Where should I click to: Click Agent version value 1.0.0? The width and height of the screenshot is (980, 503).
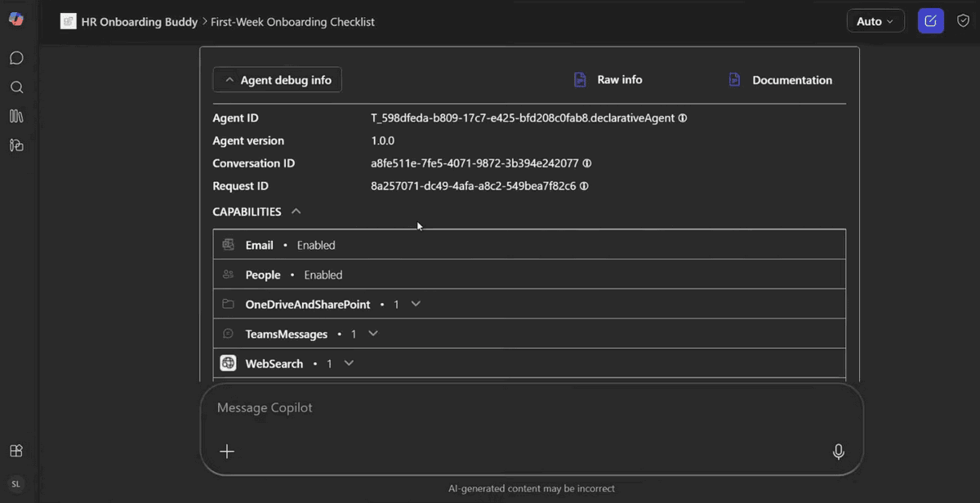pos(383,140)
